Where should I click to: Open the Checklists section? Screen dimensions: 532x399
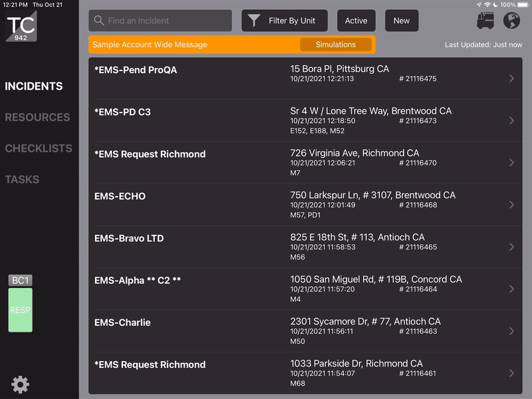pyautogui.click(x=39, y=148)
